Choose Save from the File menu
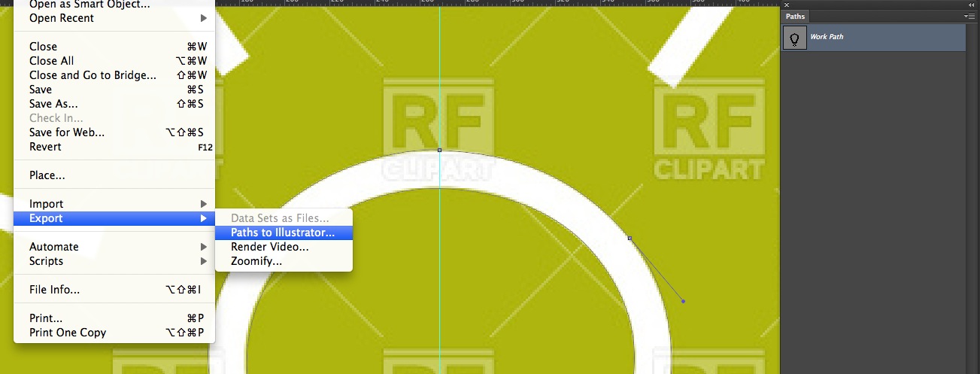This screenshot has height=374, width=980. (114, 90)
